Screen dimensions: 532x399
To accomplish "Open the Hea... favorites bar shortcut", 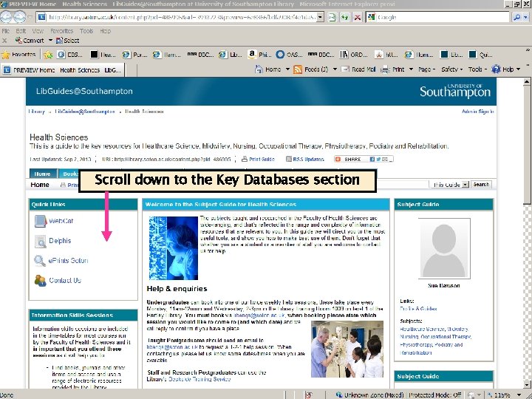I will point(103,55).
